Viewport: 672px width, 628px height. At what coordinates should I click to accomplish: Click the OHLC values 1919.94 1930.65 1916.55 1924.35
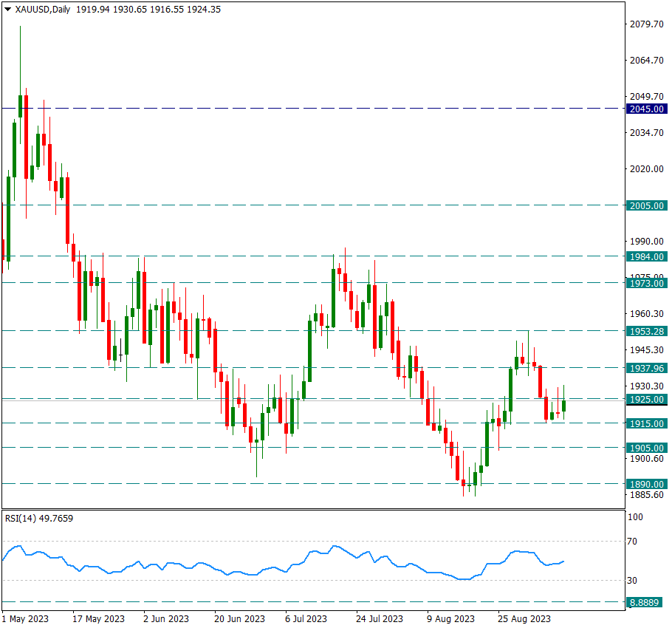(x=148, y=10)
